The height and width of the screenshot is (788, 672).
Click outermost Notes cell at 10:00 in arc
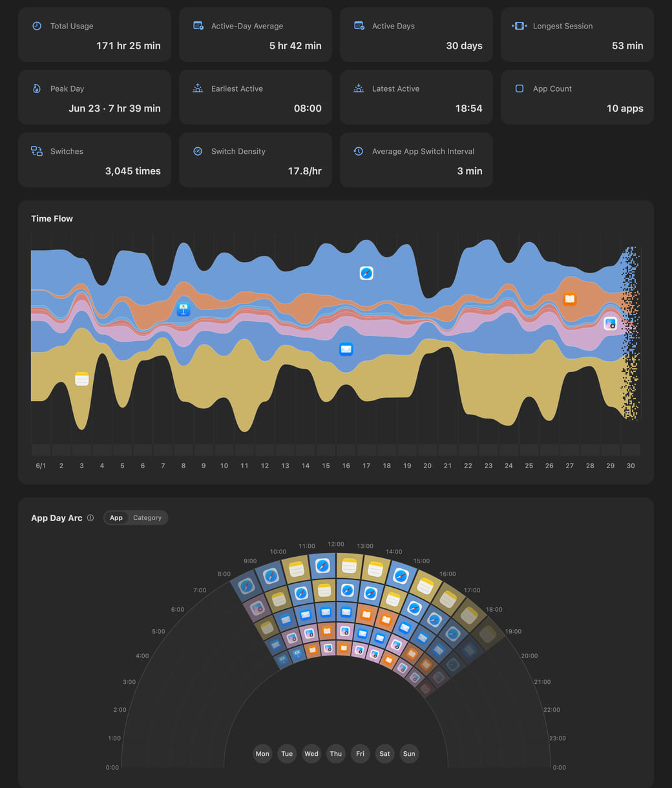tap(297, 570)
